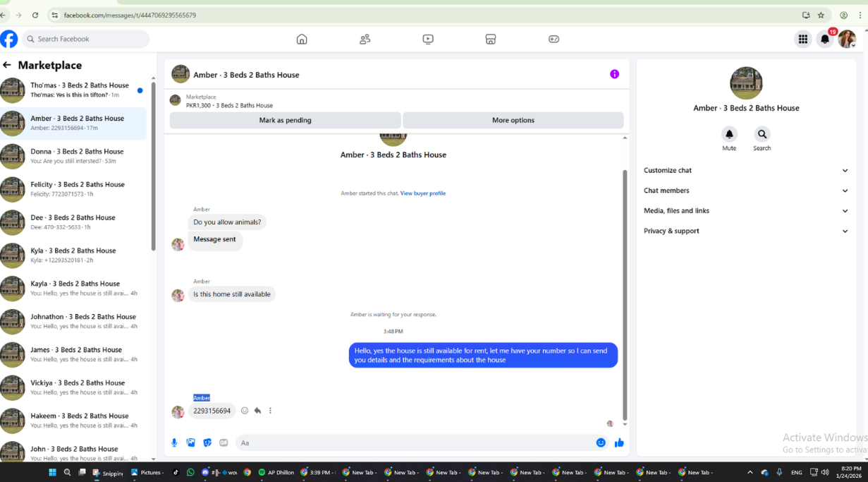This screenshot has width=868, height=482.
Task: Click the unread blue dot on Tho'mas chat
Action: tap(140, 90)
